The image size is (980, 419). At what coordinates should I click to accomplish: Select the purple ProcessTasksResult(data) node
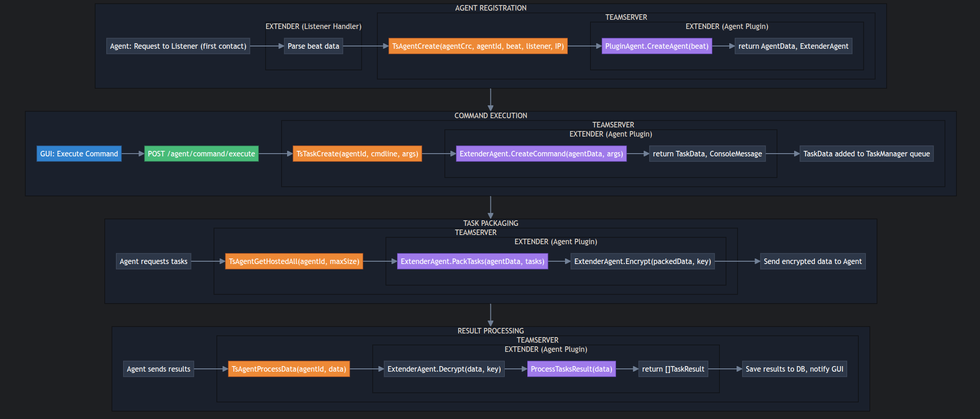(571, 369)
